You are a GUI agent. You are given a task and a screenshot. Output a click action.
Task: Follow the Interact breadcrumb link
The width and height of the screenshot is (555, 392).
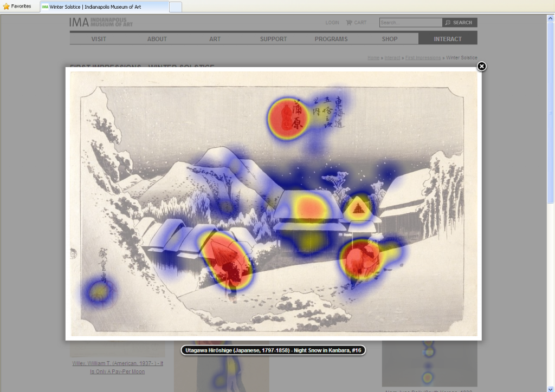click(x=392, y=57)
